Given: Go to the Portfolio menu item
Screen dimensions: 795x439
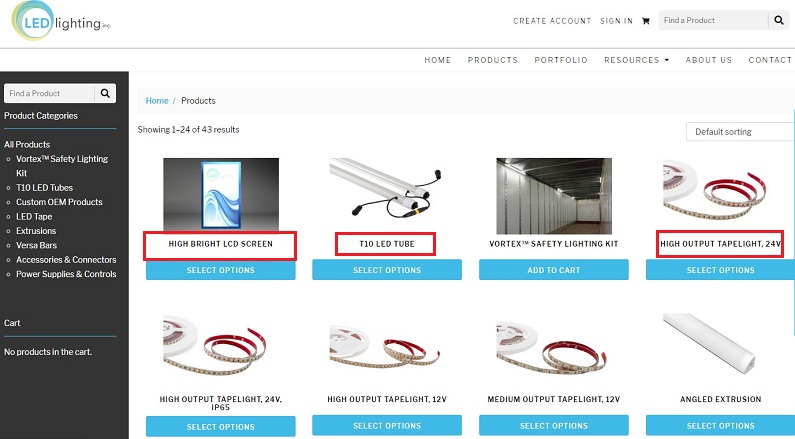Looking at the screenshot, I should (x=561, y=60).
